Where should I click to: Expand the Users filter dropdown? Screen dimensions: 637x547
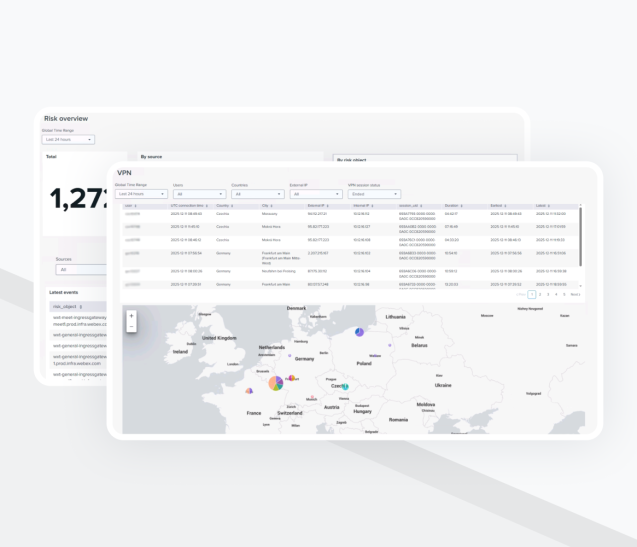coord(199,194)
